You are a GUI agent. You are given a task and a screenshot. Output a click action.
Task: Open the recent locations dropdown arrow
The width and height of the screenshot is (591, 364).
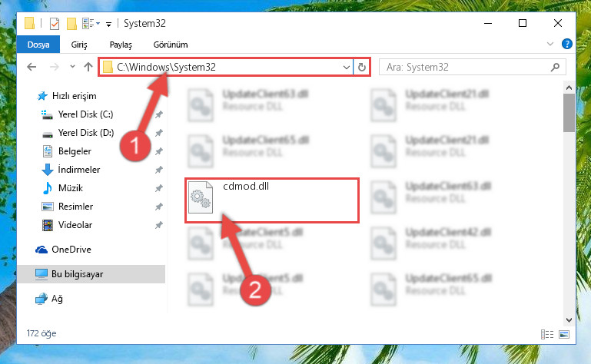point(72,67)
